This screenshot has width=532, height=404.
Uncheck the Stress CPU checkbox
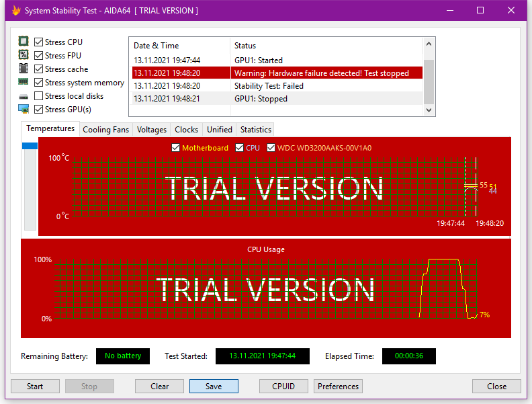pos(39,42)
